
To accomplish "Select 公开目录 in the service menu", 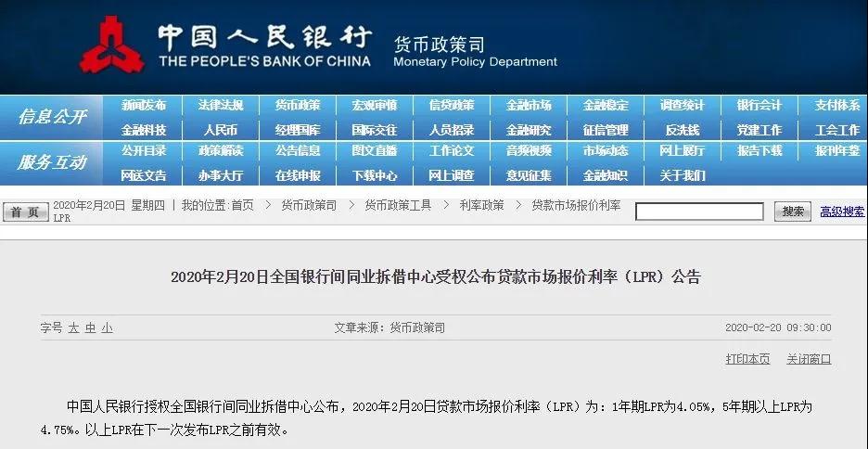I will click(144, 150).
